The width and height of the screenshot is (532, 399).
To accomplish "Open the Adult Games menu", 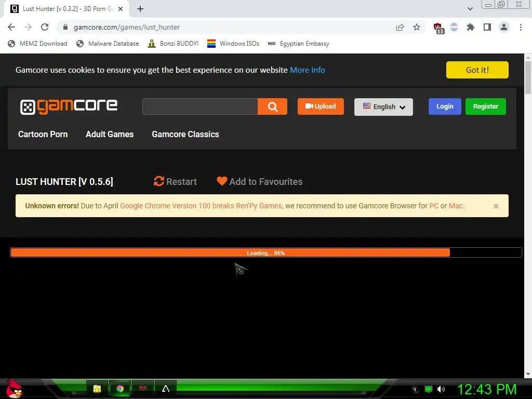I will pyautogui.click(x=110, y=135).
